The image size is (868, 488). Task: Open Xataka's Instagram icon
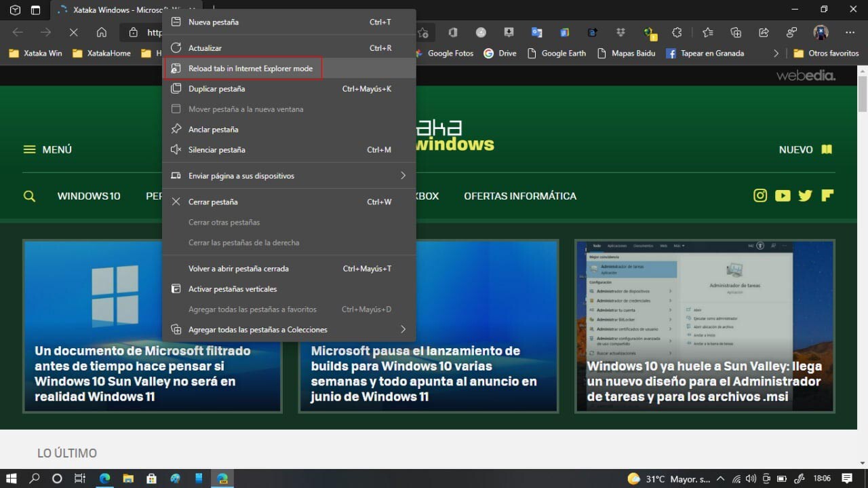(760, 195)
